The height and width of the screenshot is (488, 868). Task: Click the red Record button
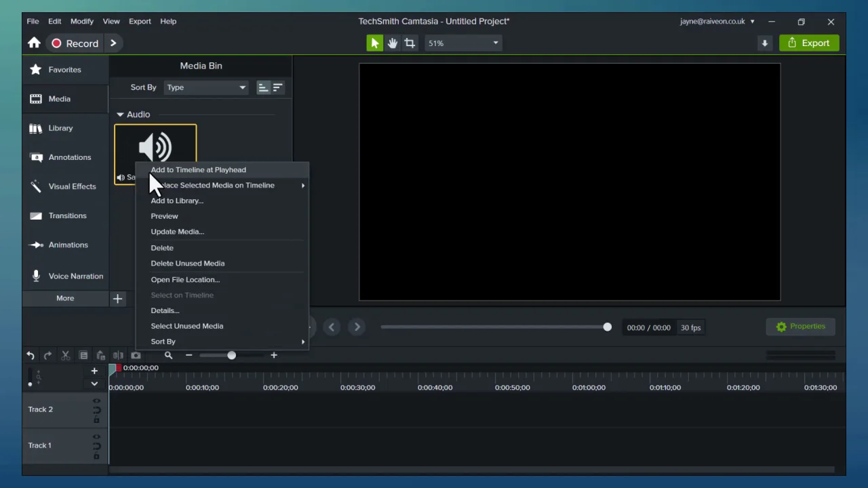(x=75, y=43)
